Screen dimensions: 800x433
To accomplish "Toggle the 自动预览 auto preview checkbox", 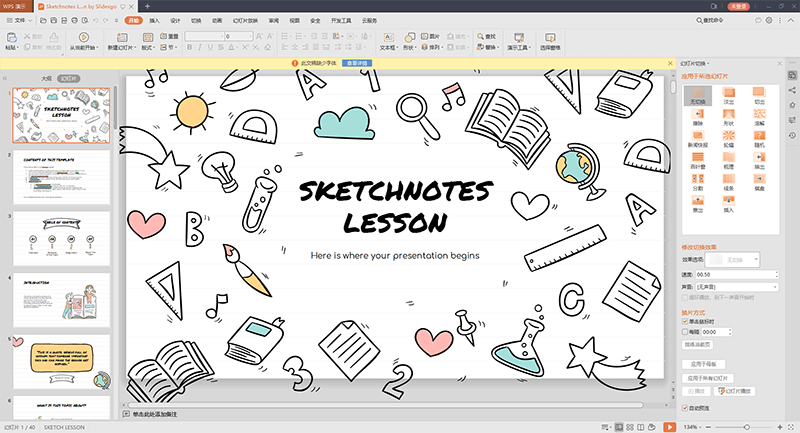I will tap(686, 408).
